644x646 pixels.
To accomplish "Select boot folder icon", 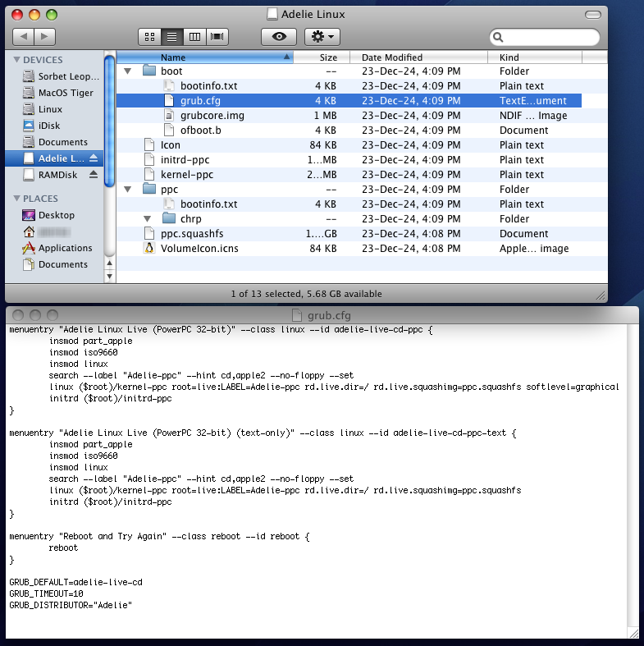I will tap(149, 71).
